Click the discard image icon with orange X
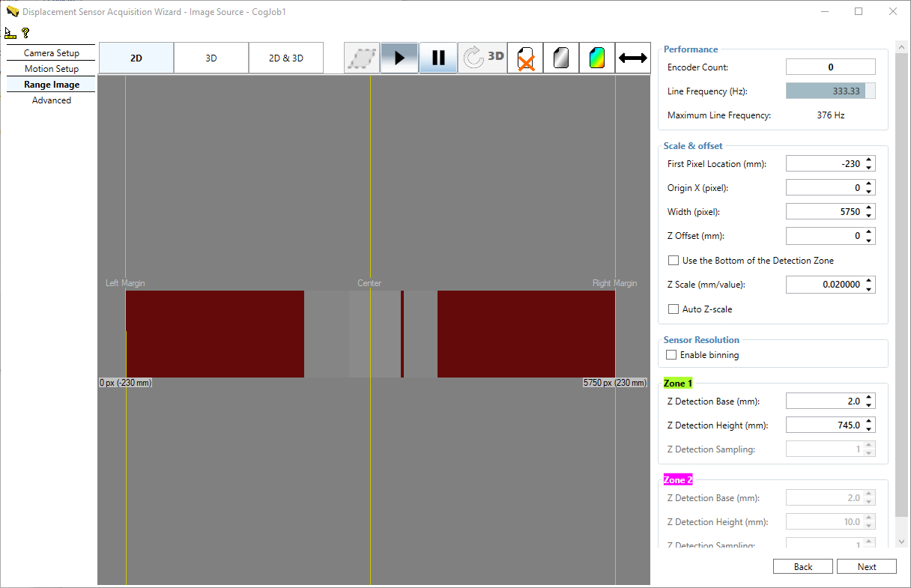The height and width of the screenshot is (588, 911). [x=525, y=58]
